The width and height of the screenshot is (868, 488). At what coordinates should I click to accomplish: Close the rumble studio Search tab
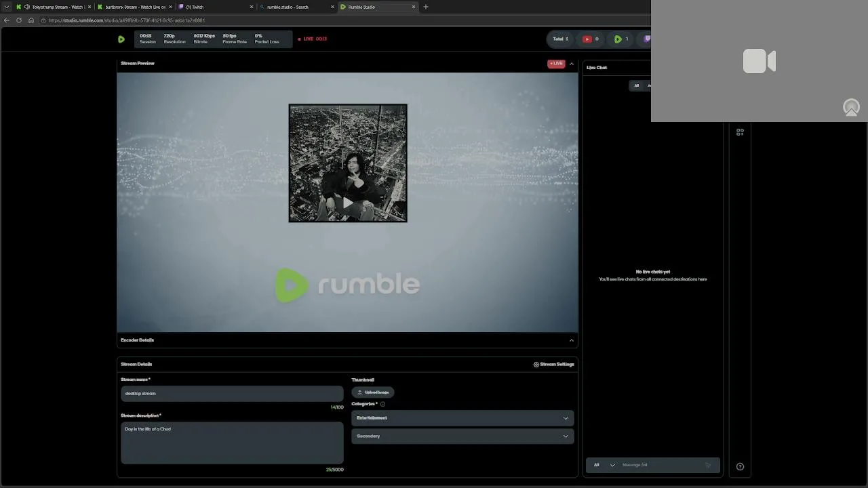pos(333,7)
